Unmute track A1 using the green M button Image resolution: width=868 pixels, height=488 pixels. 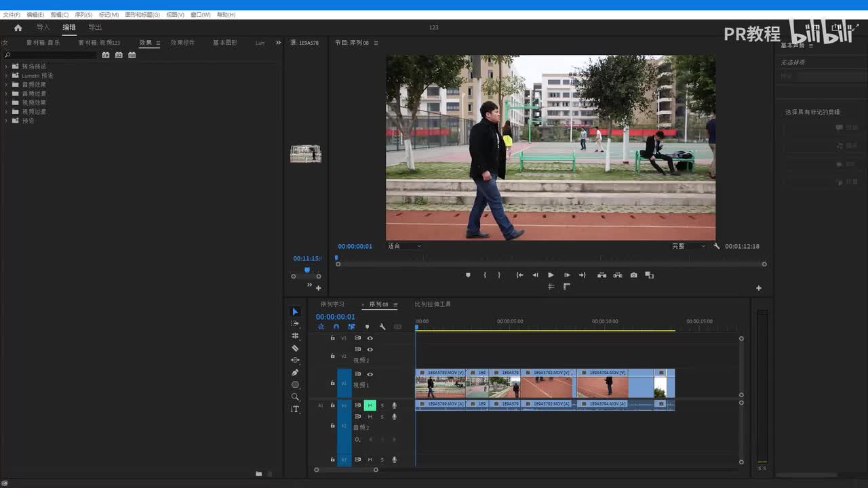pyautogui.click(x=370, y=405)
